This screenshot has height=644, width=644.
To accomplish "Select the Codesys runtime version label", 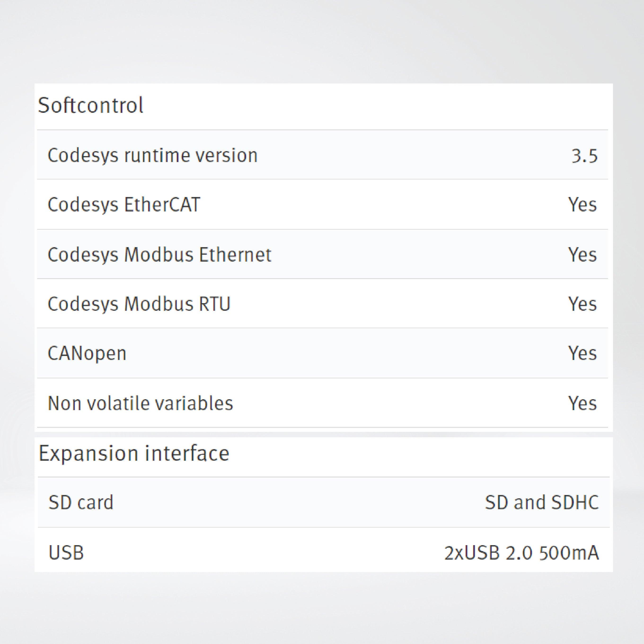I will pos(152,155).
